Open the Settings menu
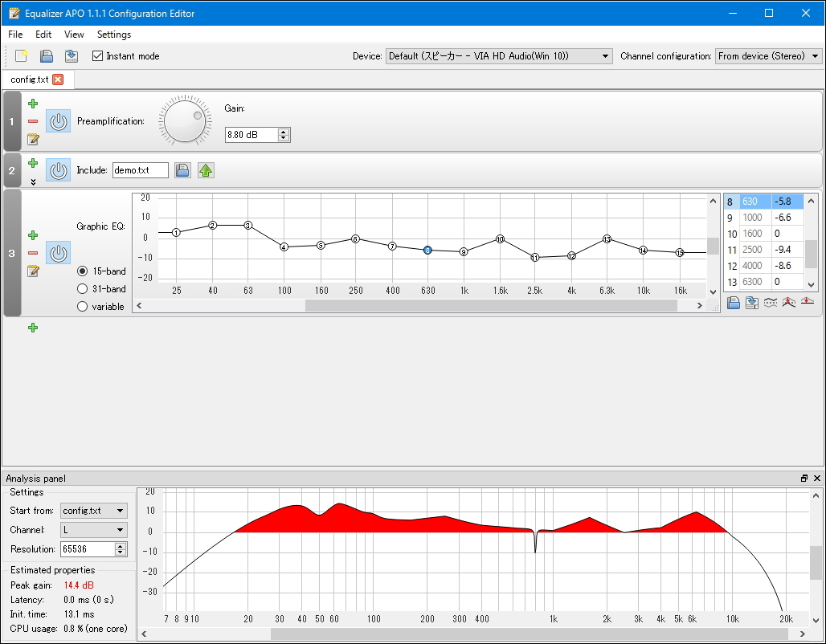826x644 pixels. tap(113, 35)
